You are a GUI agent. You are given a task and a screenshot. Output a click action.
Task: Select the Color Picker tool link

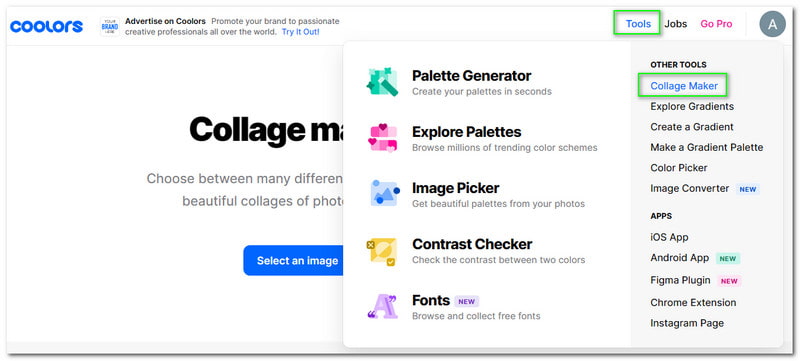(x=679, y=168)
